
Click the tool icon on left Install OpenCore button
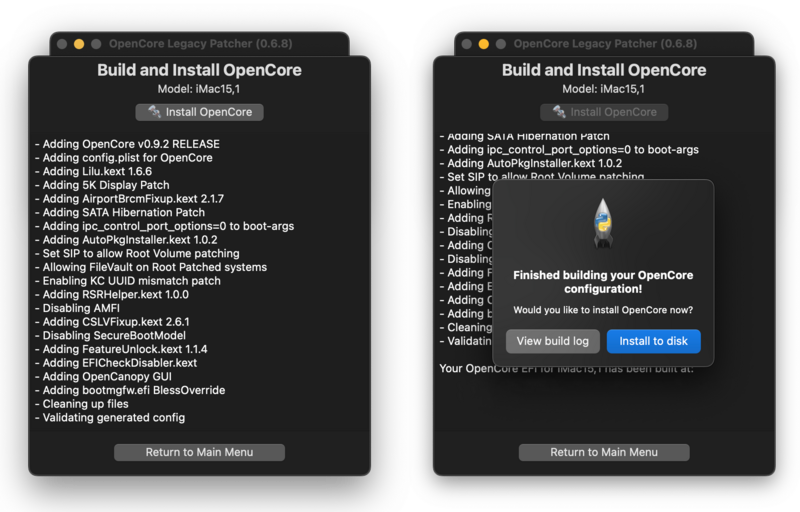[x=154, y=112]
